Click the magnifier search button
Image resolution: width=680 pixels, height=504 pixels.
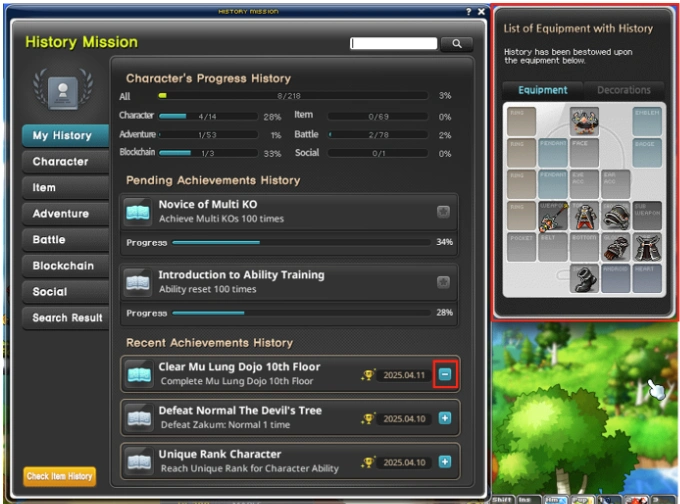(457, 43)
